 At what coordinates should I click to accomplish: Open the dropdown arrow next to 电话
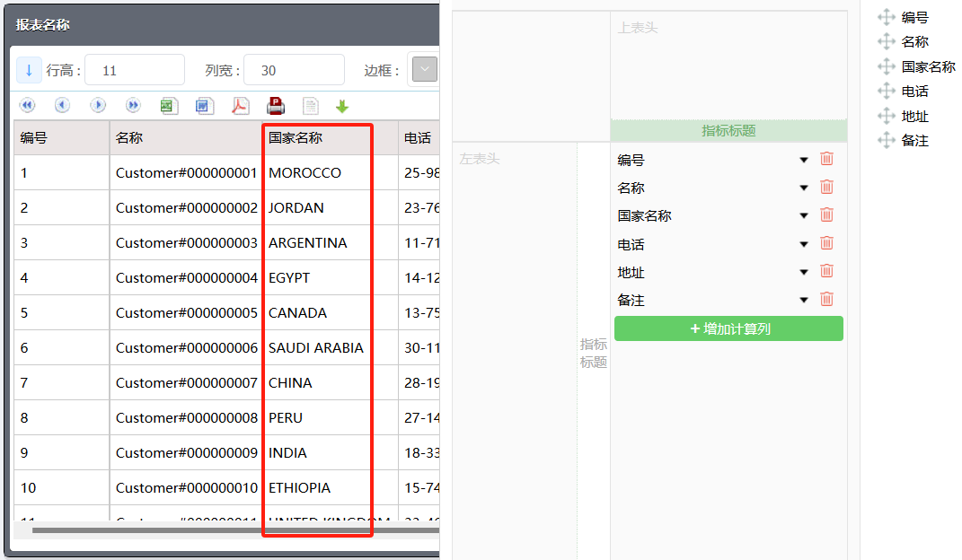click(x=804, y=244)
